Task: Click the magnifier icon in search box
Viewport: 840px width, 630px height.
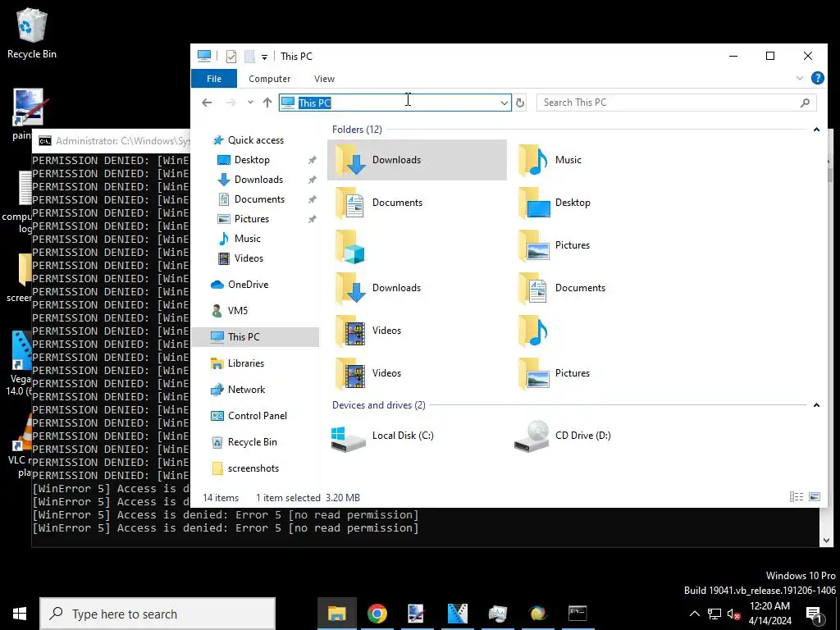Action: click(805, 103)
